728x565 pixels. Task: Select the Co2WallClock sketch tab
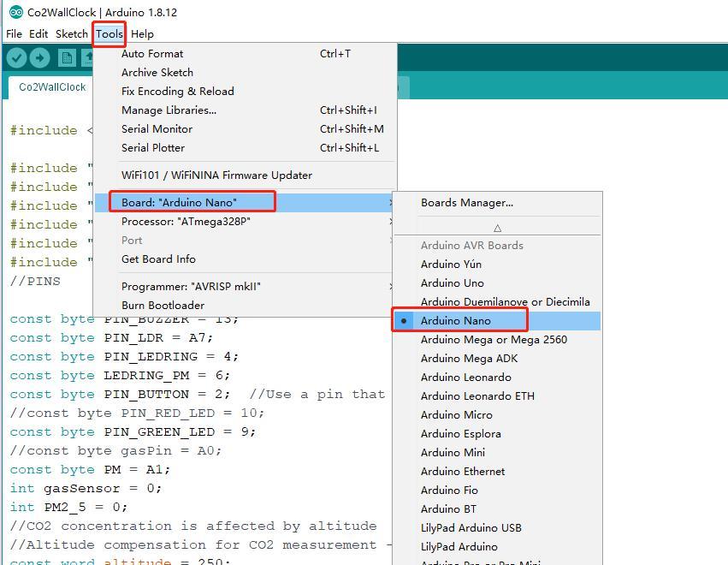[52, 87]
